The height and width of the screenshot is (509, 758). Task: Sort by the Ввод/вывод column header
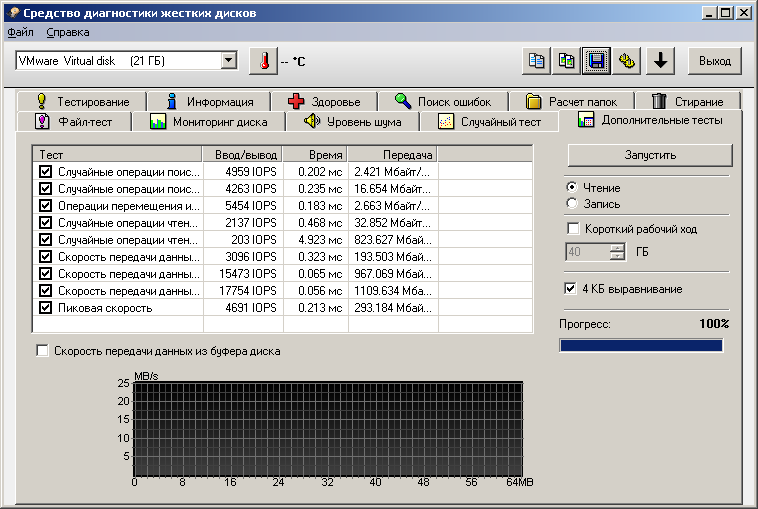[x=242, y=156]
